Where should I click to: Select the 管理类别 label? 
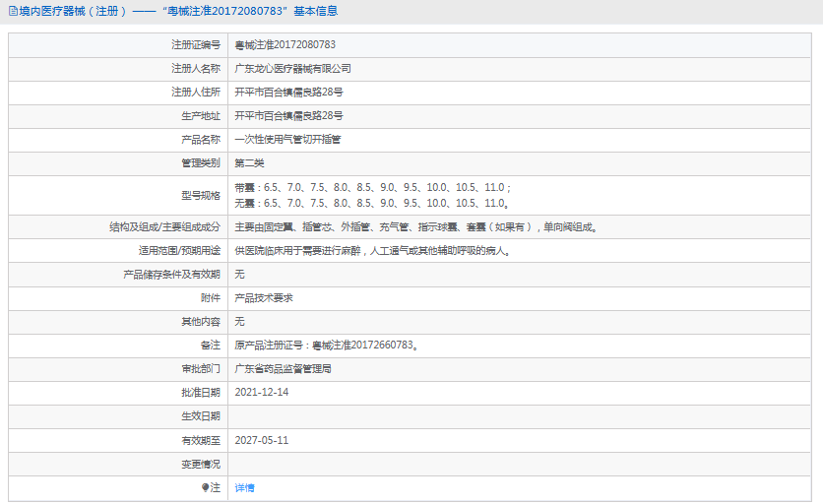[201, 163]
